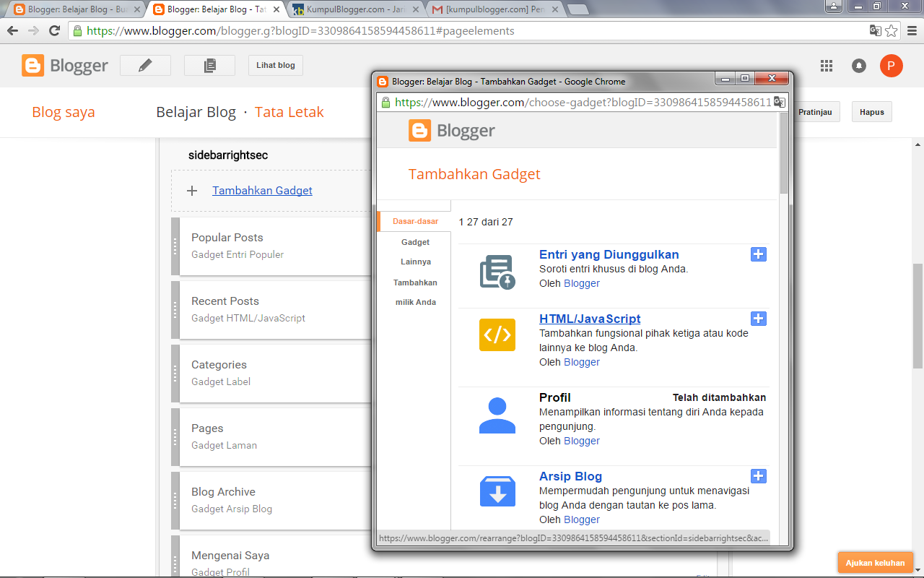Screen dimensions: 924x578
Task: Click translate icon in popup address bar
Action: click(x=779, y=102)
